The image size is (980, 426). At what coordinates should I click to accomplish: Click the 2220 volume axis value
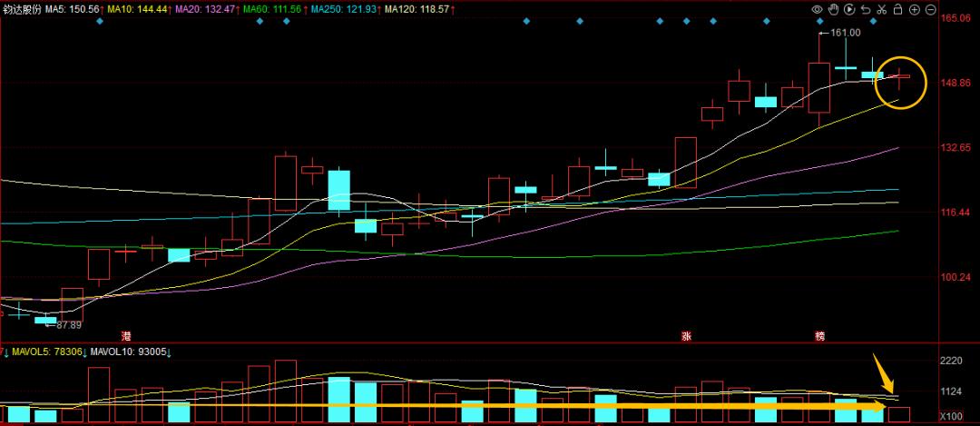(953, 362)
